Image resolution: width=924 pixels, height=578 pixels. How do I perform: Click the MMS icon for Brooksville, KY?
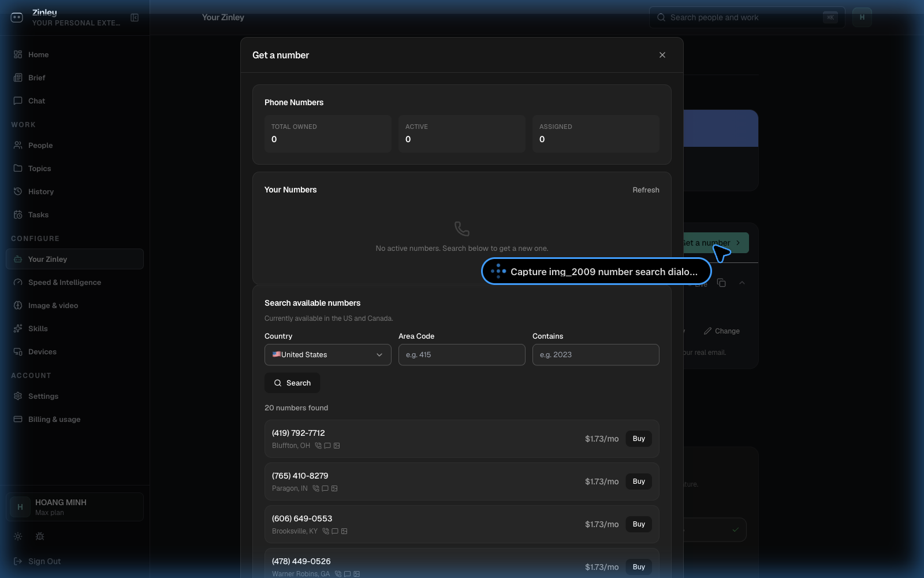[x=344, y=531]
